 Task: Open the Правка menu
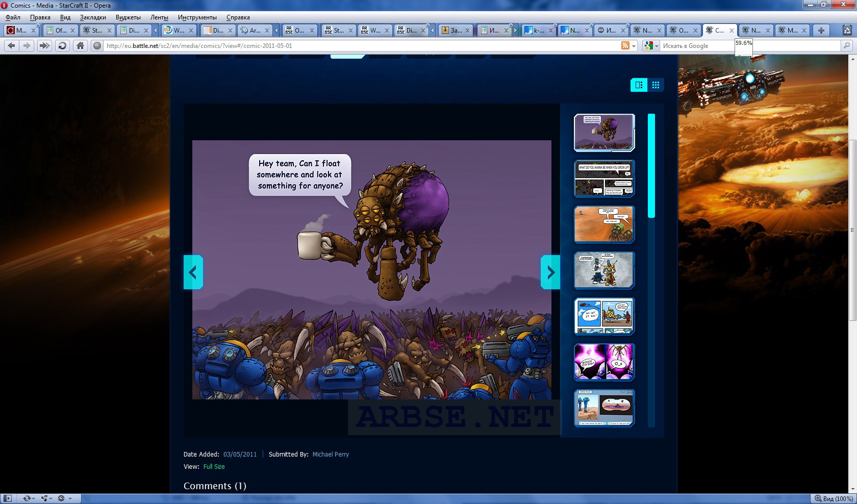pos(40,17)
